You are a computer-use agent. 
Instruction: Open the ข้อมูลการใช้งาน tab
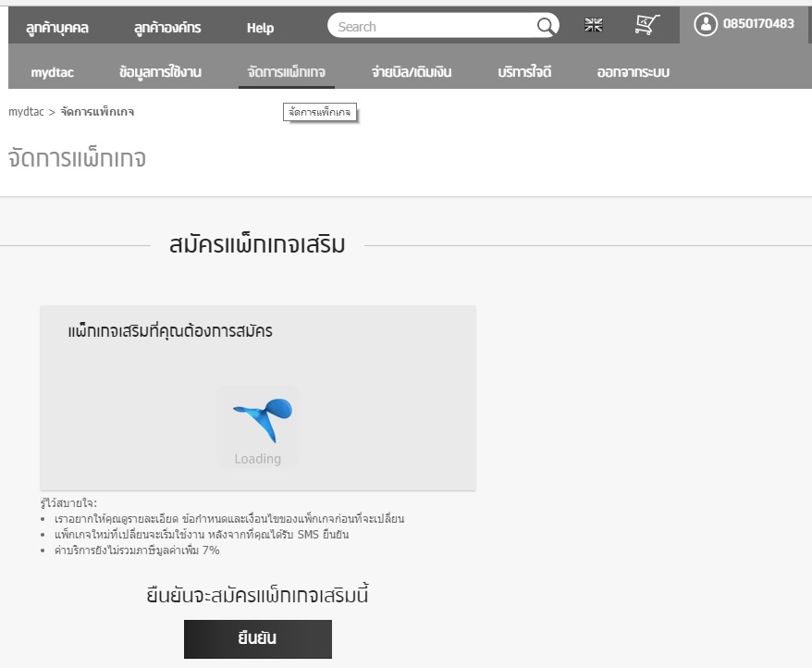[x=160, y=72]
